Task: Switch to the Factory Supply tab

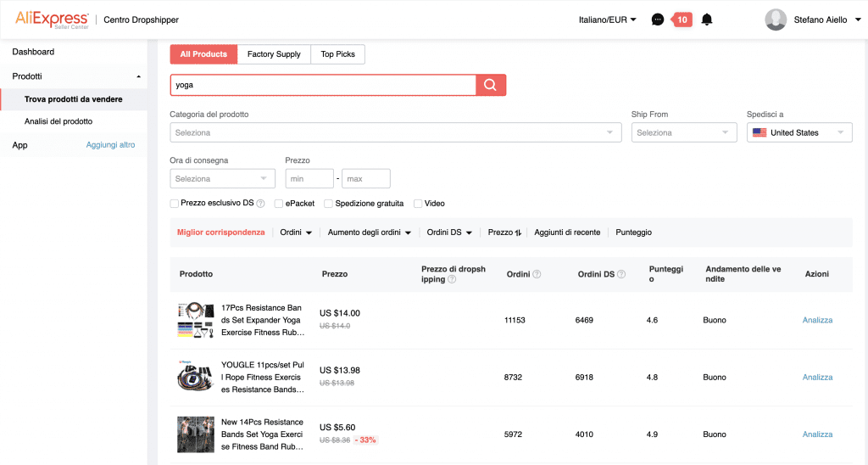Action: pos(274,54)
